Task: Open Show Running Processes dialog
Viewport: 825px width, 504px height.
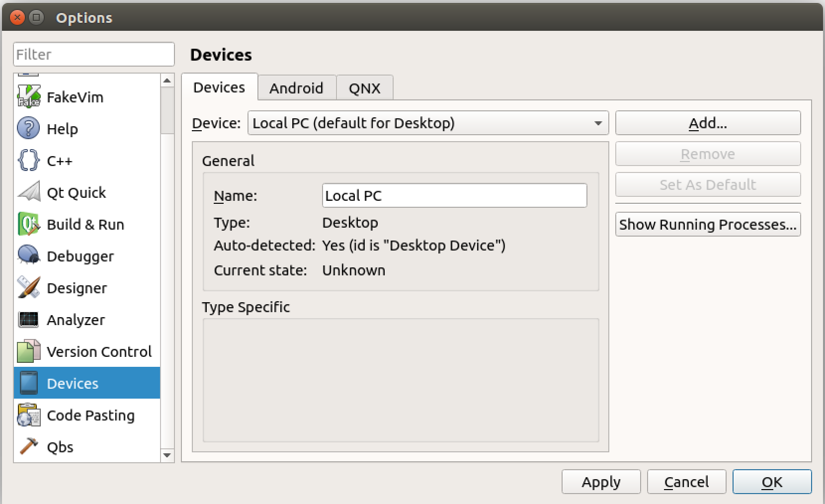Action: coord(708,224)
